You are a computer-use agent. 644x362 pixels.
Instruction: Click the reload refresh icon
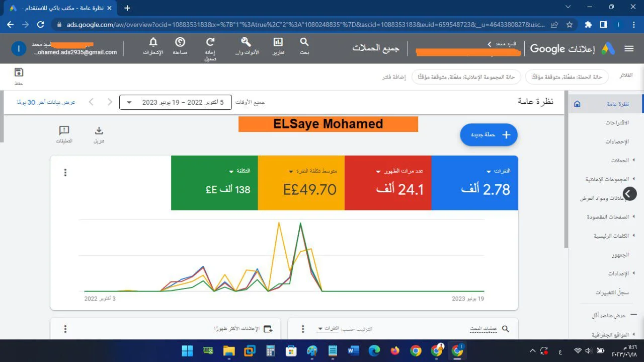(x=210, y=43)
